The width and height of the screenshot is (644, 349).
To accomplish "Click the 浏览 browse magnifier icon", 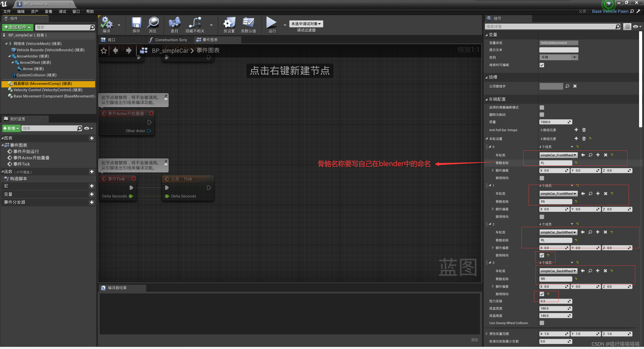I will point(153,23).
